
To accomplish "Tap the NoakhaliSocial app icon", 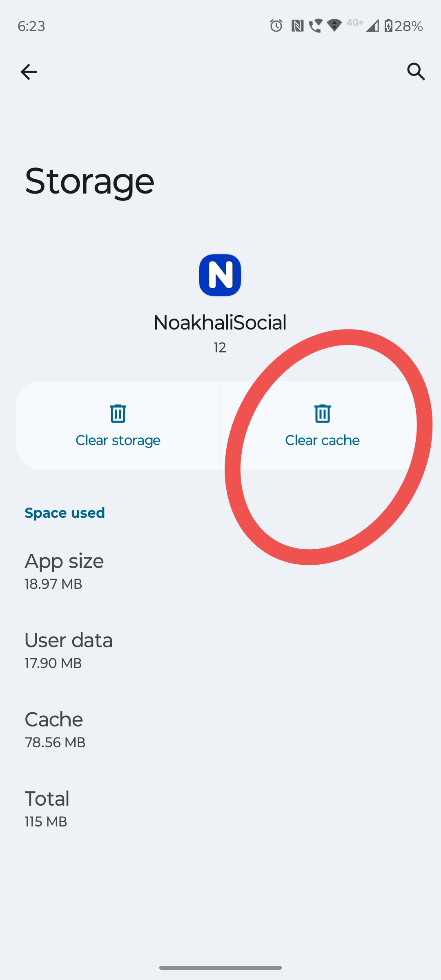I will coord(220,275).
